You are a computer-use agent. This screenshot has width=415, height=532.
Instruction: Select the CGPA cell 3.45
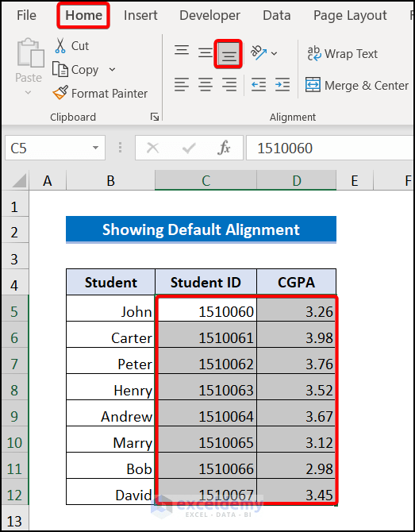pyautogui.click(x=296, y=492)
